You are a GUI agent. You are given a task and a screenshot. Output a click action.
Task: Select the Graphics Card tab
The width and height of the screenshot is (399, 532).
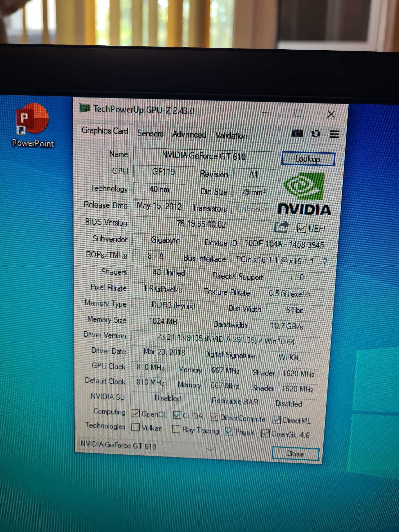coord(105,131)
